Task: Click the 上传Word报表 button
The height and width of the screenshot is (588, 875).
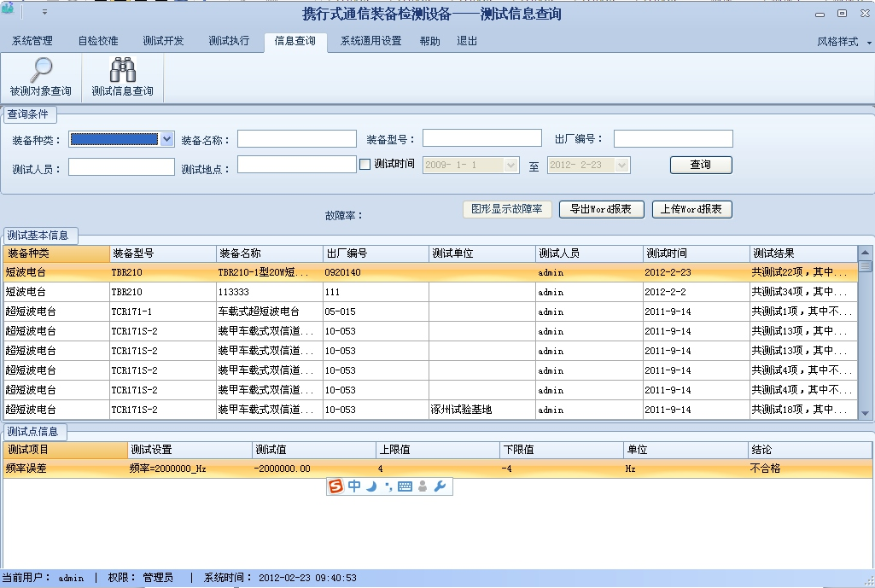Action: point(691,209)
